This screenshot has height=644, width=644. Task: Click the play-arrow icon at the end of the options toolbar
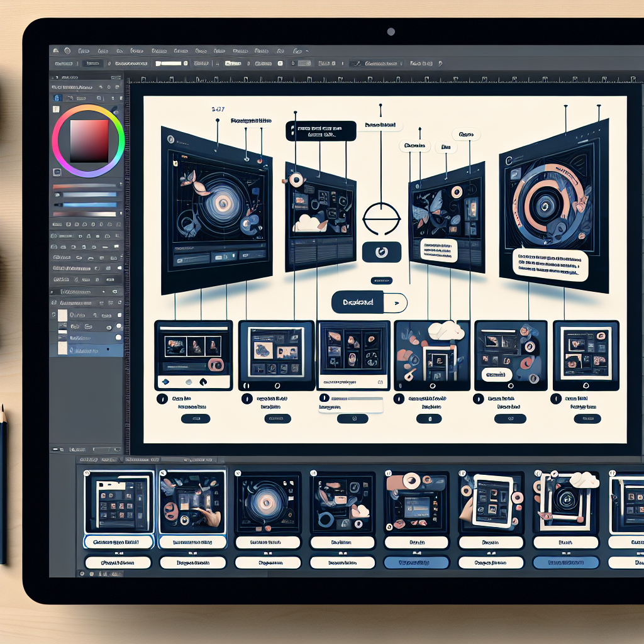(440, 64)
